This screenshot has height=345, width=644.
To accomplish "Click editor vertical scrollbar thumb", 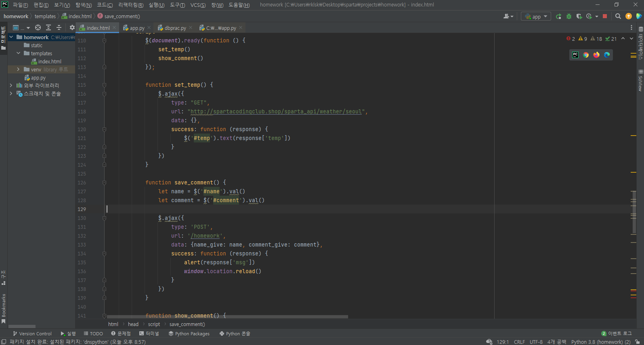I will (x=634, y=212).
